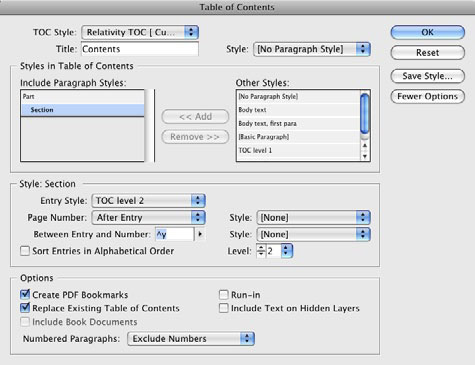Screen dimensions: 475x365
Task: Click Between Entry and Number field
Action: (174, 234)
